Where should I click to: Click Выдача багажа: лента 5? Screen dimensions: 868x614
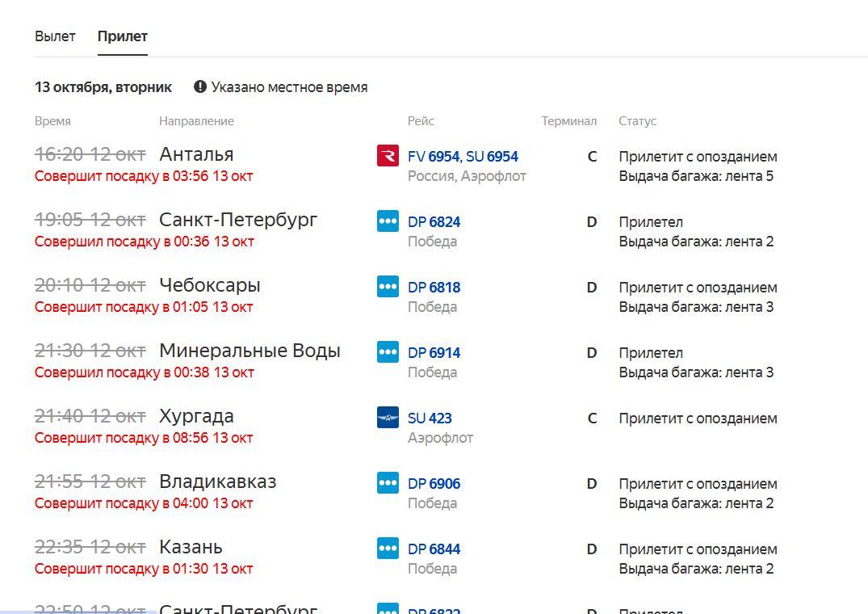point(696,176)
